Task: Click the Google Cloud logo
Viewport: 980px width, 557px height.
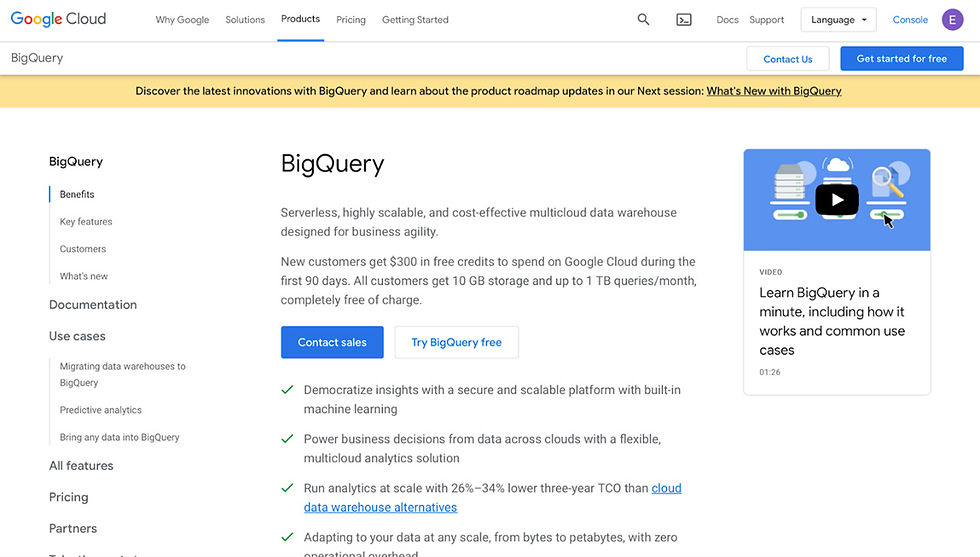Action: pos(58,19)
